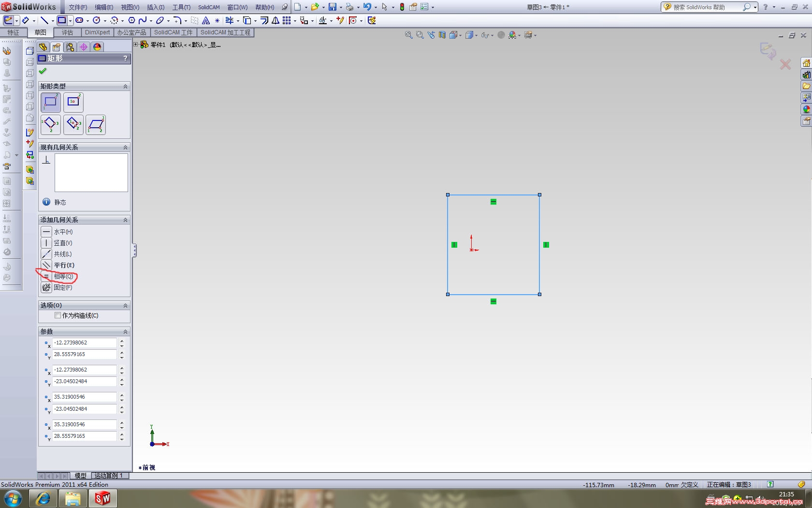Image resolution: width=812 pixels, height=508 pixels.
Task: Tick the 作为构造线(C) checkbox
Action: coord(58,315)
